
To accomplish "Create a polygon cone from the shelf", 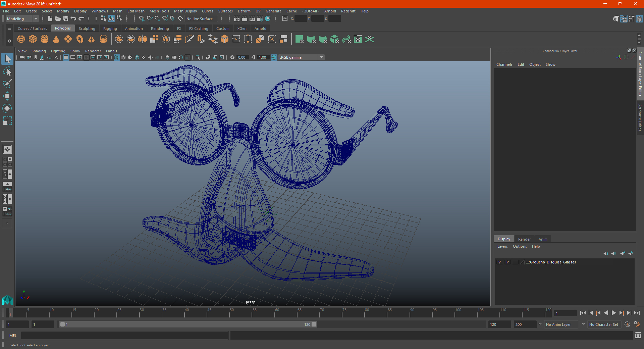I will pos(56,39).
